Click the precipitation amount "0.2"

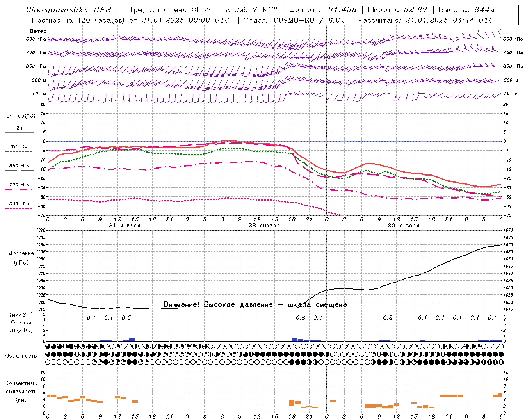coord(388,318)
